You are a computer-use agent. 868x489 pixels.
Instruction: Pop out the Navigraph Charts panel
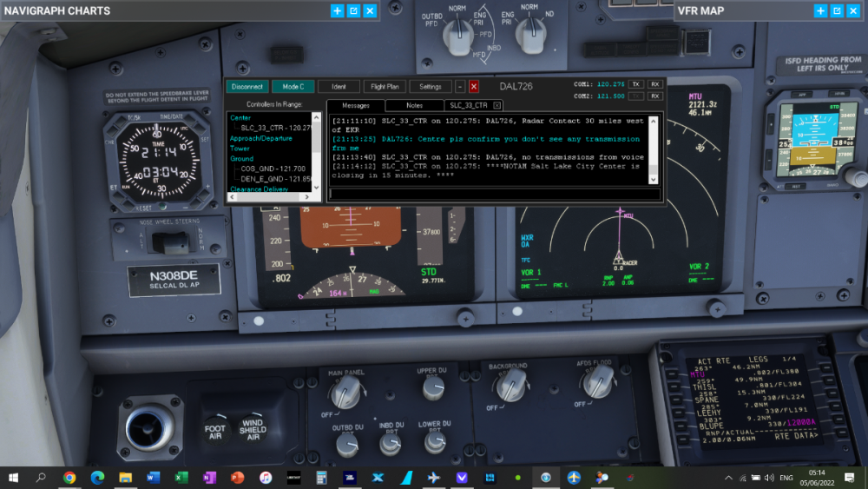(354, 10)
